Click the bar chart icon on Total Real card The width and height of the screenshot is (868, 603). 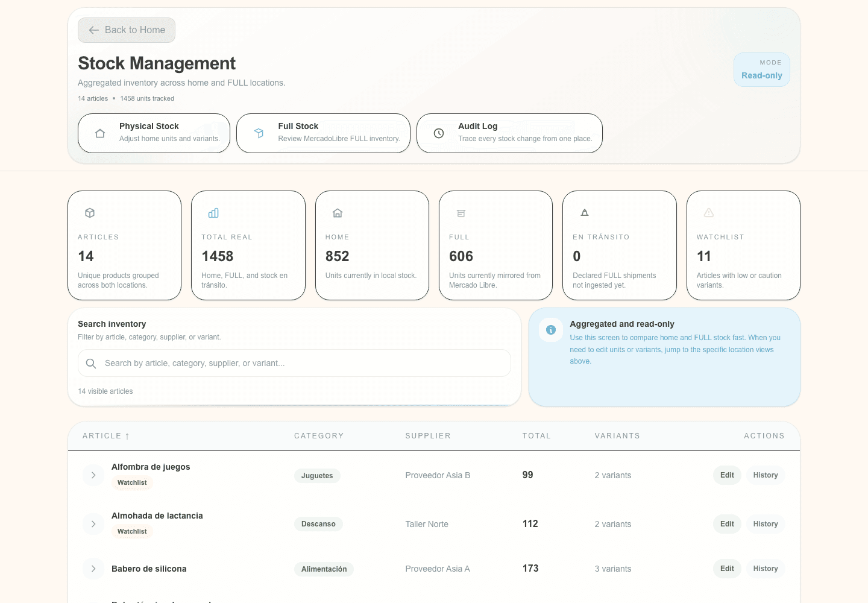[213, 213]
